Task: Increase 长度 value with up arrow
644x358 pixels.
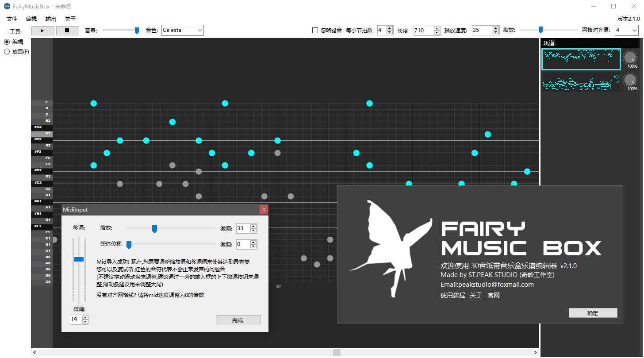Action: pyautogui.click(x=437, y=28)
